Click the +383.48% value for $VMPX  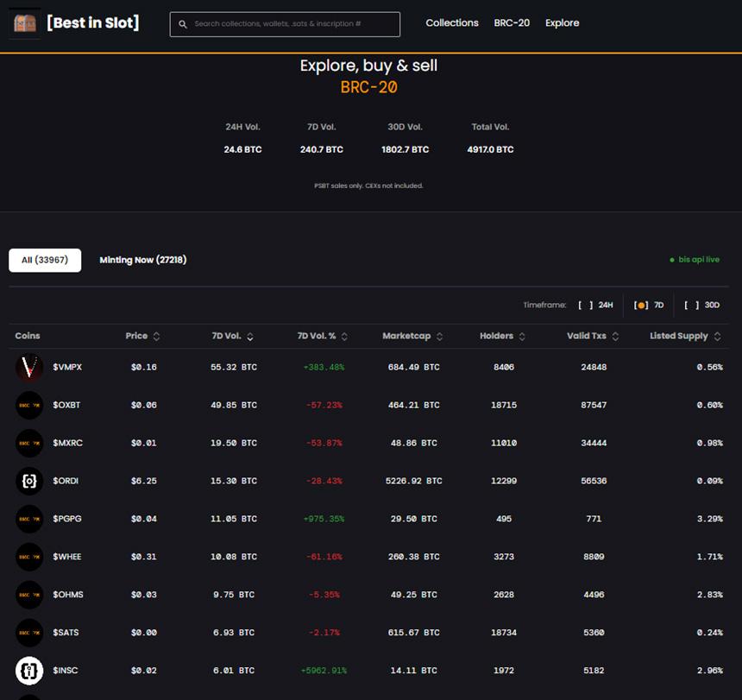tap(324, 368)
